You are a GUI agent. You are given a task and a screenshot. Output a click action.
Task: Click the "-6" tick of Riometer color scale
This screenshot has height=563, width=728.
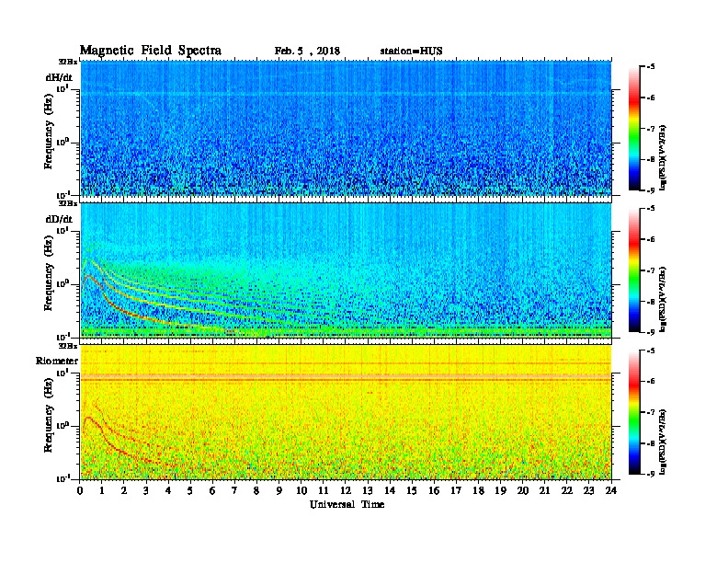[651, 382]
